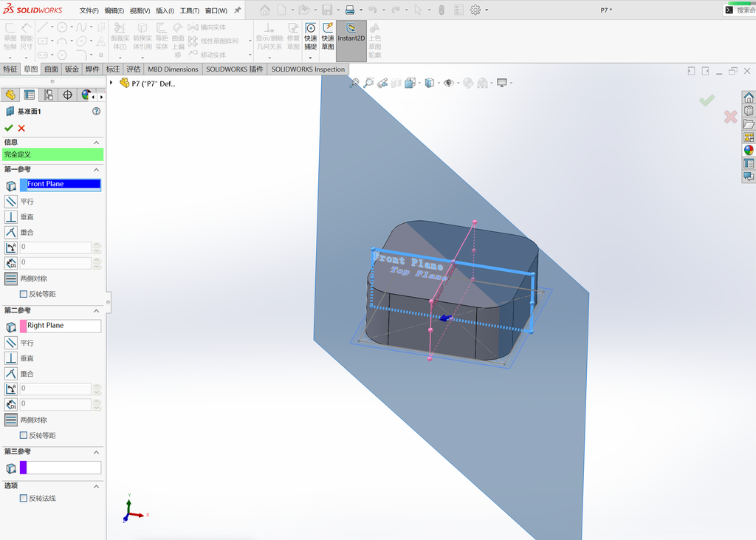Open the File Explorer folder task pane icon

[x=749, y=124]
